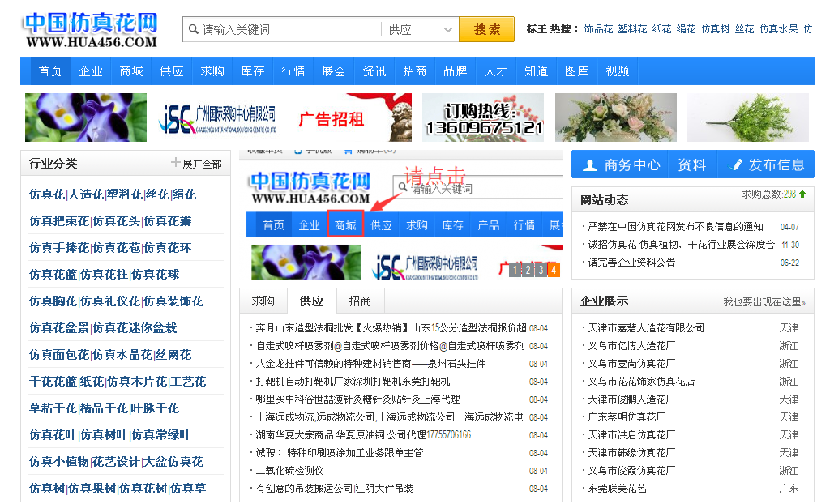Open the 求购 item in top navigation bar

coord(212,70)
